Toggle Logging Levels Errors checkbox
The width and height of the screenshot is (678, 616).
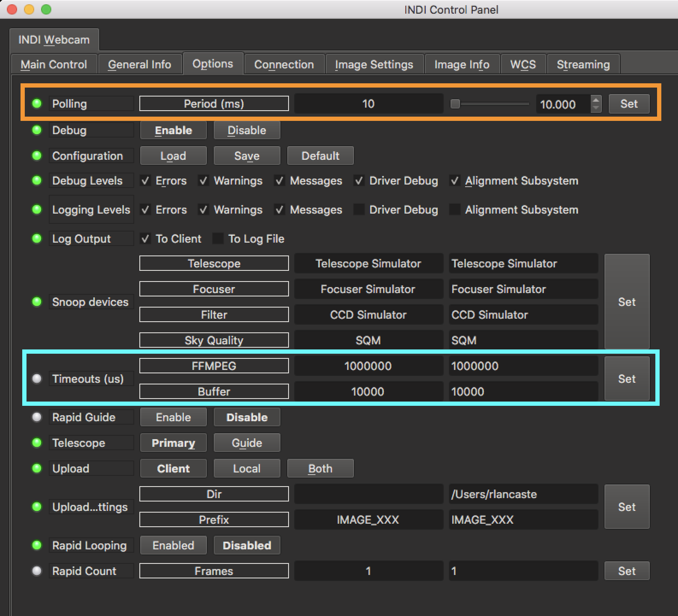pos(145,210)
